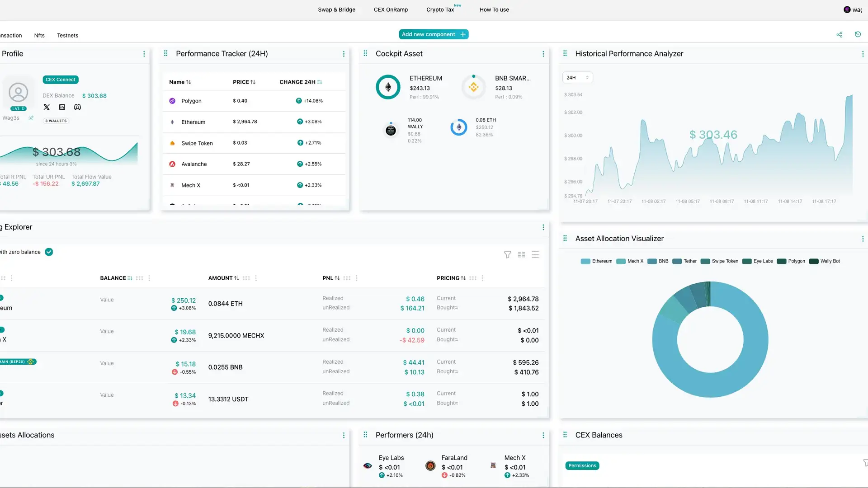Click the Wally token icon in Cockpit
868x488 pixels.
click(391, 130)
